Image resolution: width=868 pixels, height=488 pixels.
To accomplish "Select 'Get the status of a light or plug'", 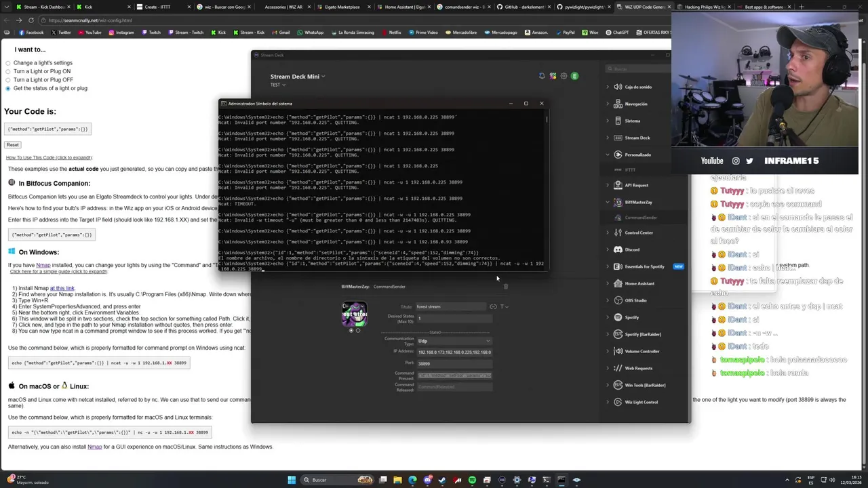I will (x=8, y=88).
